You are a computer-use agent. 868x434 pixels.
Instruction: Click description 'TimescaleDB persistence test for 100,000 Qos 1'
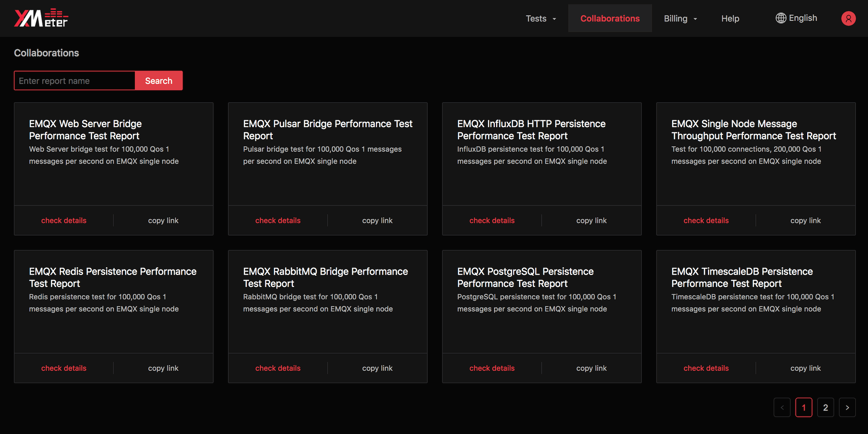coord(753,297)
